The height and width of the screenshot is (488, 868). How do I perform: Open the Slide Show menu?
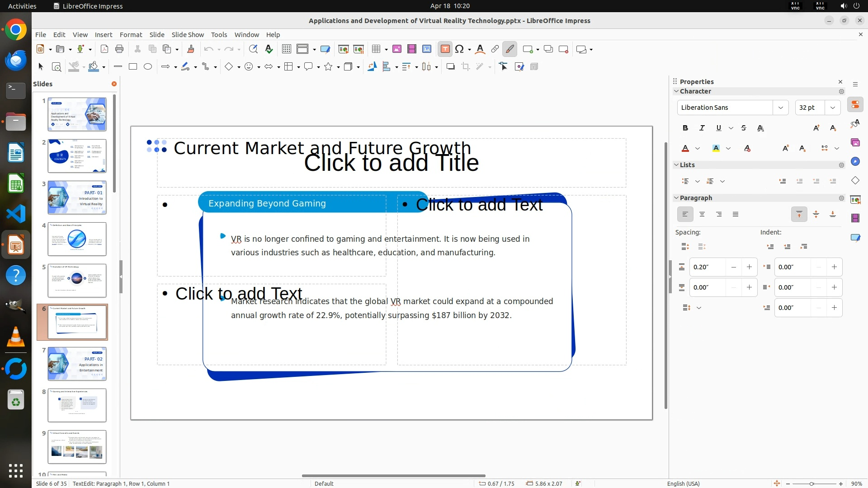[188, 35]
